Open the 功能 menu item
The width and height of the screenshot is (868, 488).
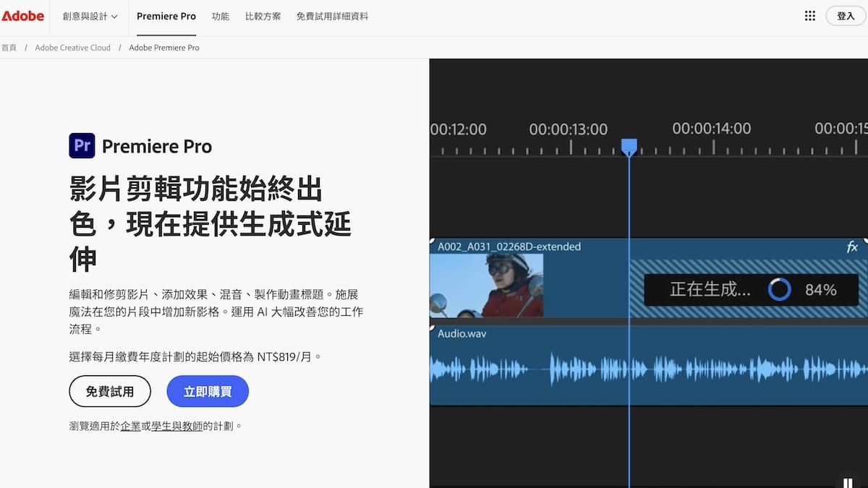click(221, 15)
